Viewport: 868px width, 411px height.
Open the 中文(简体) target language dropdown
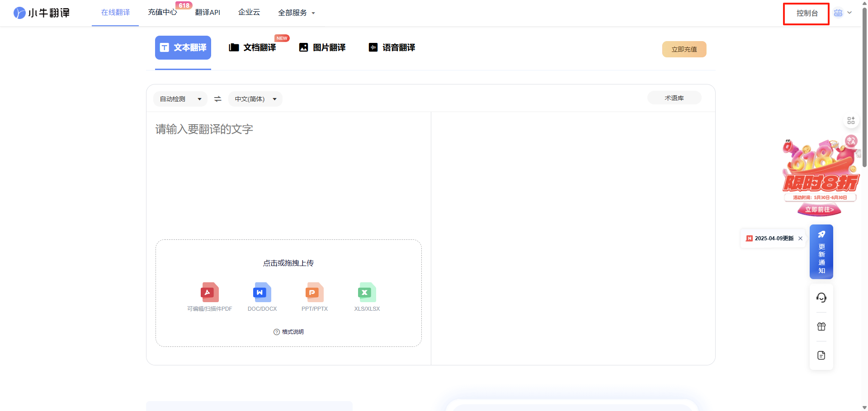[x=255, y=99]
